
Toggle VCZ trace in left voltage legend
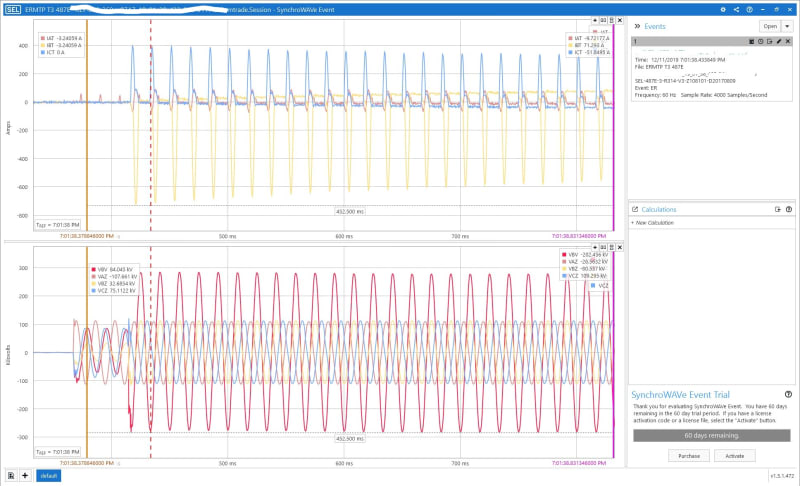113,291
